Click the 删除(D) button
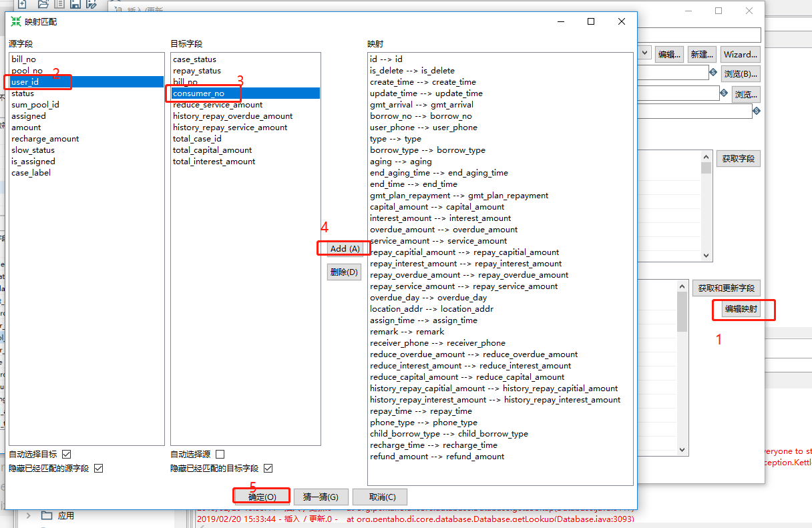The height and width of the screenshot is (528, 812). tap(344, 272)
